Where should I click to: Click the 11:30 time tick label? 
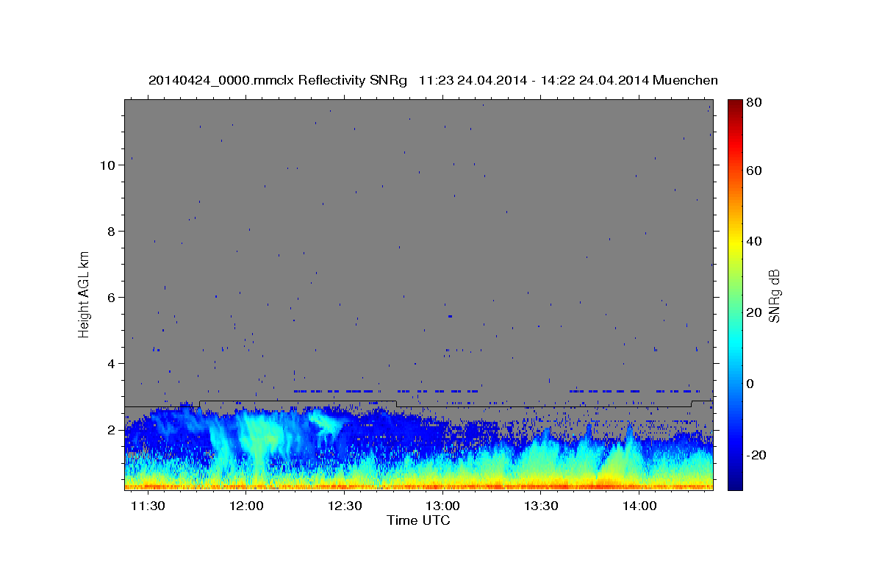pyautogui.click(x=148, y=507)
